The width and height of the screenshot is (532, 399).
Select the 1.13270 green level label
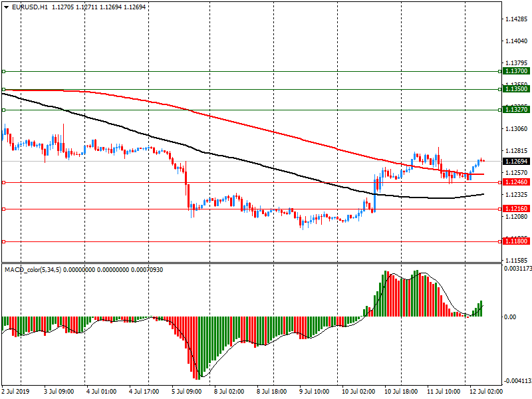[516, 109]
